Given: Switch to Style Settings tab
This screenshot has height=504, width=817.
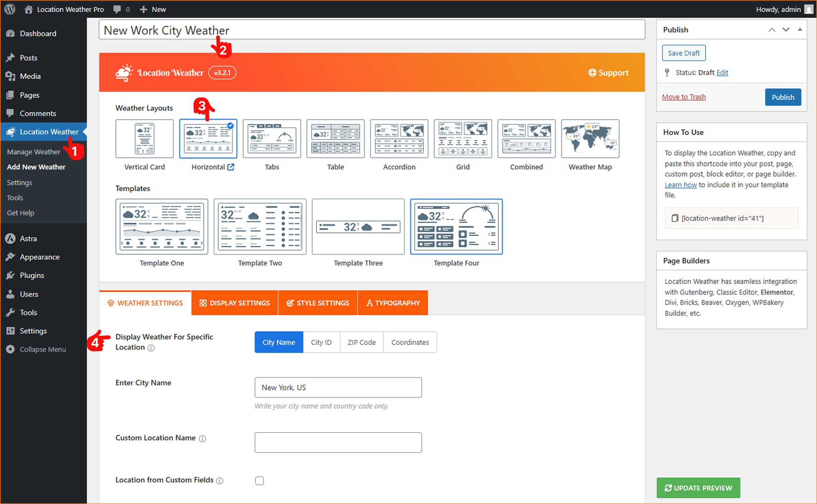Looking at the screenshot, I should click(x=318, y=303).
